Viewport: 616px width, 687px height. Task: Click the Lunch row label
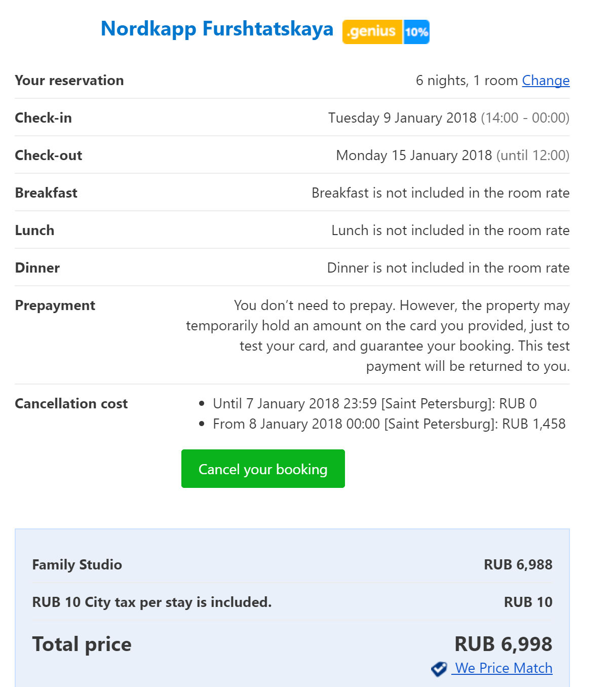(34, 230)
